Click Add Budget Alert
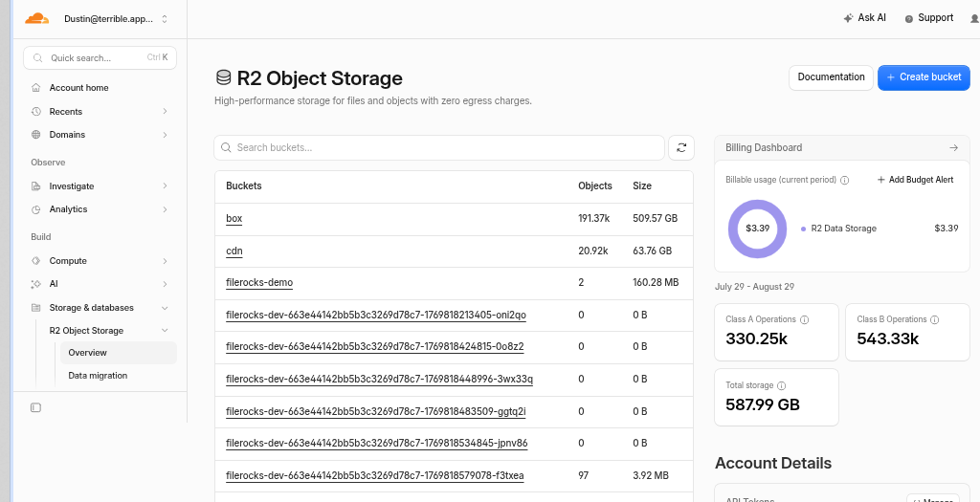This screenshot has width=980, height=502. point(916,180)
